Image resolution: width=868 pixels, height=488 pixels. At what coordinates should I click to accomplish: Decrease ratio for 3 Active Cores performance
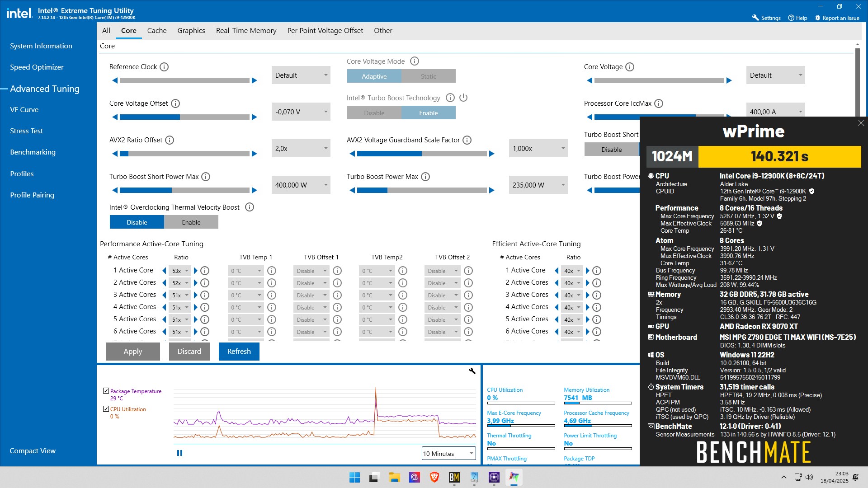(x=164, y=295)
